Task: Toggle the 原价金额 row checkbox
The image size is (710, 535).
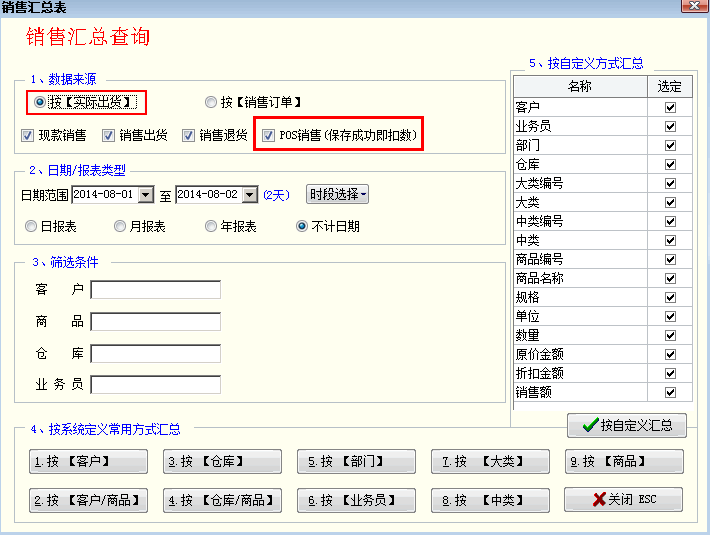Action: pos(670,354)
